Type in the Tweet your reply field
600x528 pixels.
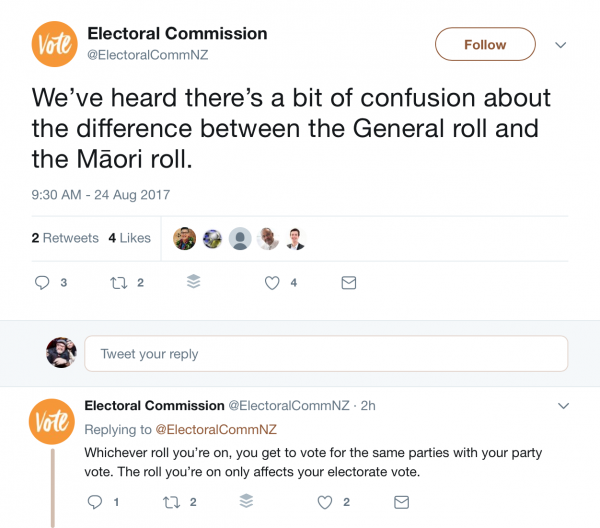point(325,354)
